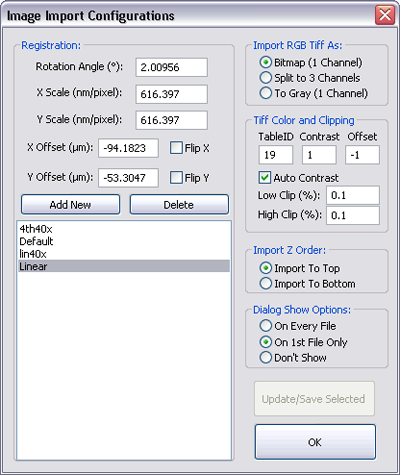Screen dimensions: 400x475
Task: Click the TableID field showing 19
Action: click(x=276, y=155)
